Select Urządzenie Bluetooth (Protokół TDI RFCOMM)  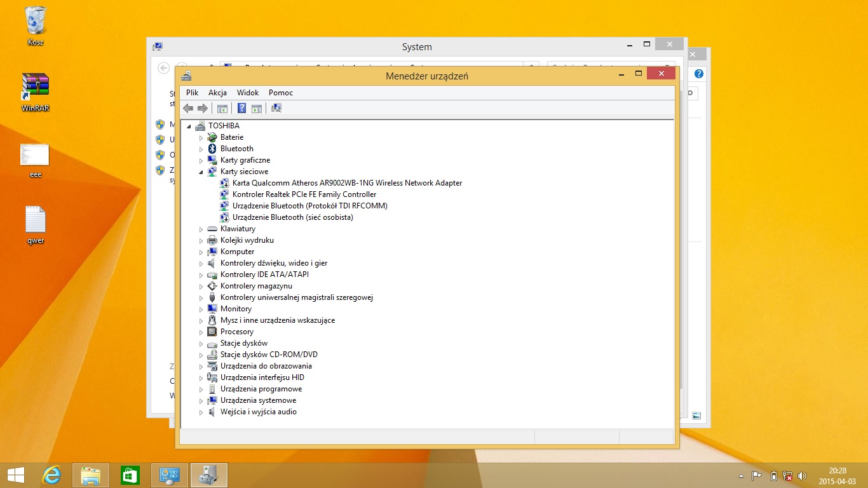310,206
